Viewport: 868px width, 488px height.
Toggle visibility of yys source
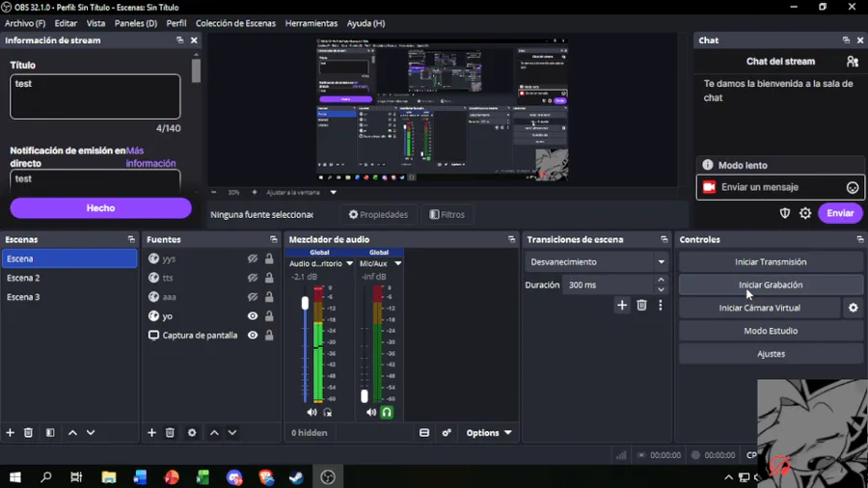(253, 258)
